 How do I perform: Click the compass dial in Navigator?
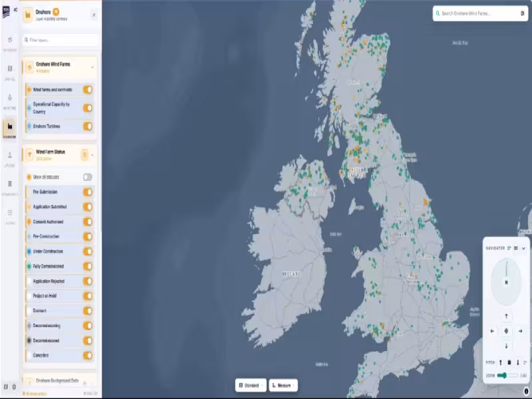click(x=506, y=281)
